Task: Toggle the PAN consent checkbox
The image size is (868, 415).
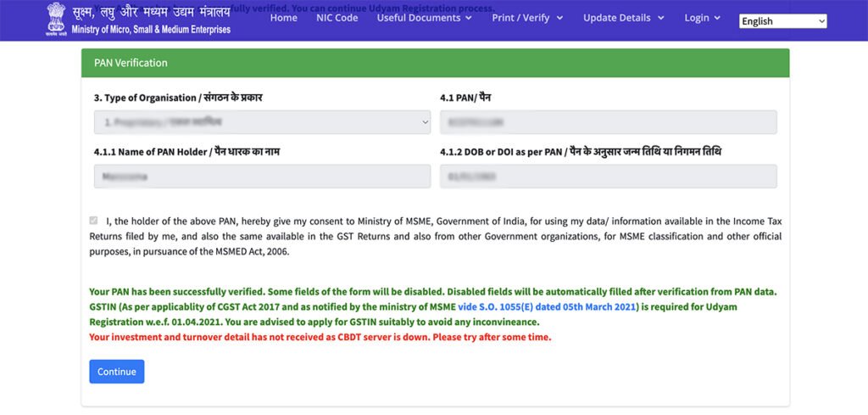Action: pos(93,221)
